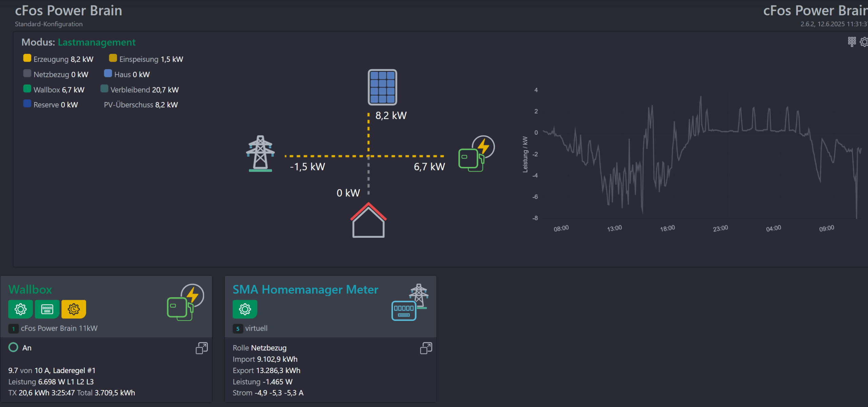Click the Netzbezug grey legend swatch

pyautogui.click(x=27, y=74)
